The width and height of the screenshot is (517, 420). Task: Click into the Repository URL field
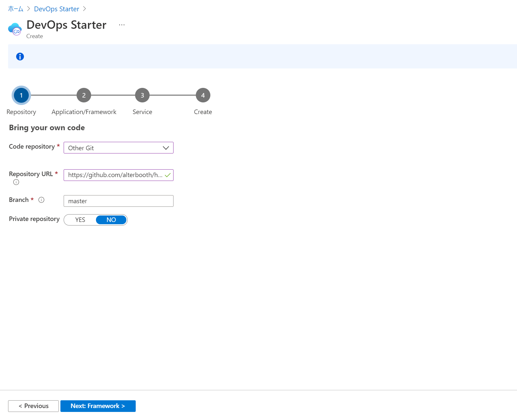point(119,175)
